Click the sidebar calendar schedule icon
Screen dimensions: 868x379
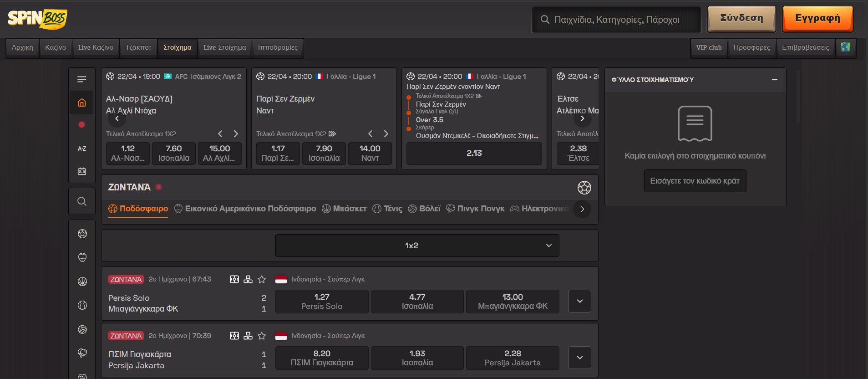point(82,171)
